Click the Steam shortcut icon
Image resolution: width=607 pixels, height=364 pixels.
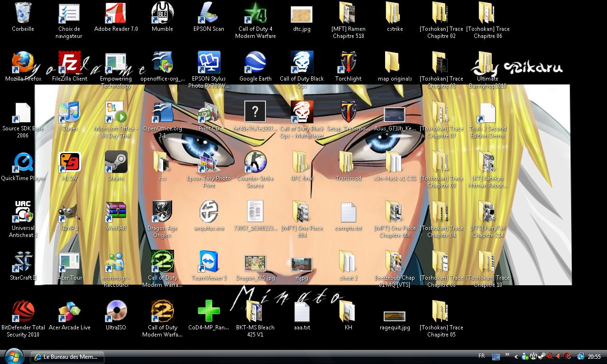click(x=116, y=162)
